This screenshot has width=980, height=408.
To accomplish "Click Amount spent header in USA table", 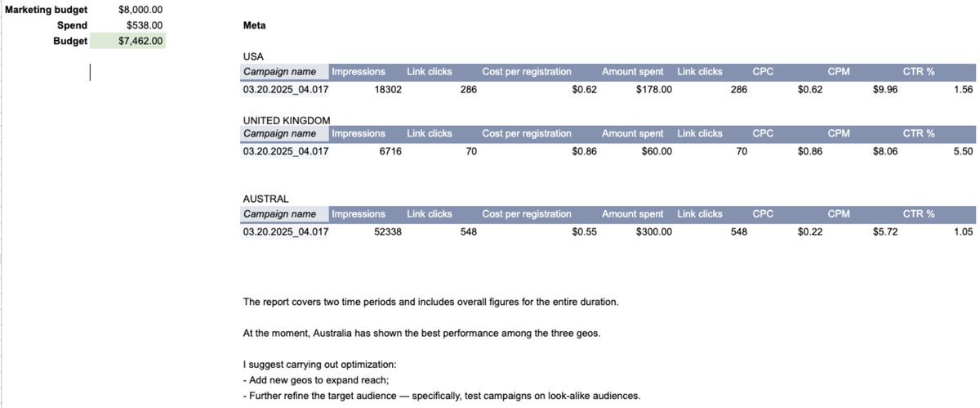I will pyautogui.click(x=633, y=72).
